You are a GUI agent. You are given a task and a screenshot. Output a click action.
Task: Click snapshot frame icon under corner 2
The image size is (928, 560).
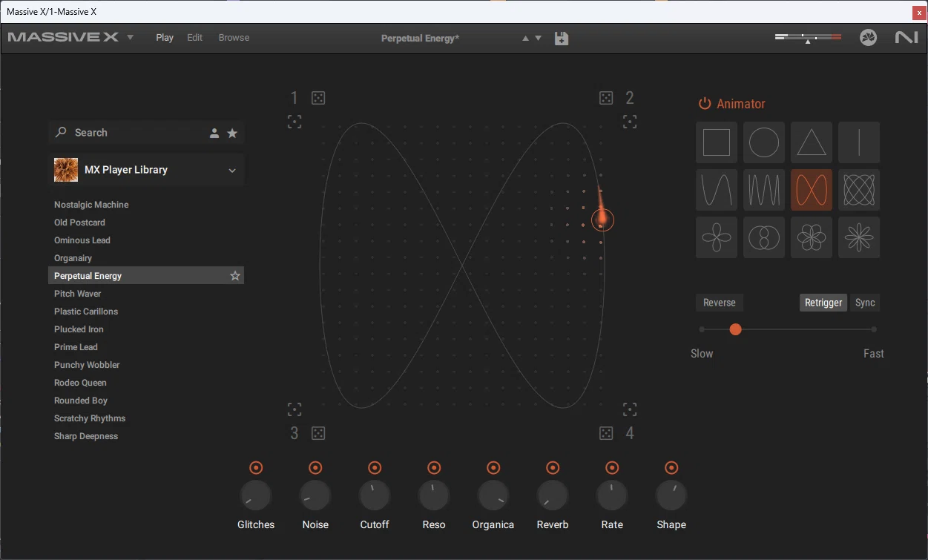click(630, 122)
